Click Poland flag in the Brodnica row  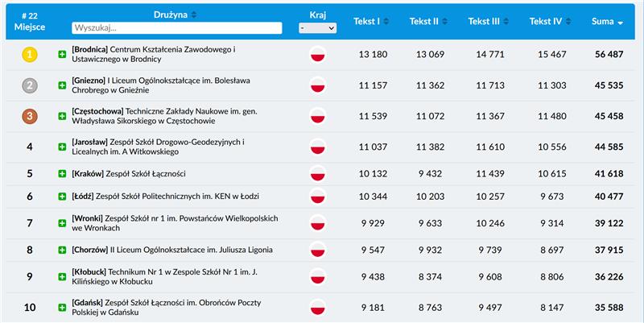click(317, 55)
